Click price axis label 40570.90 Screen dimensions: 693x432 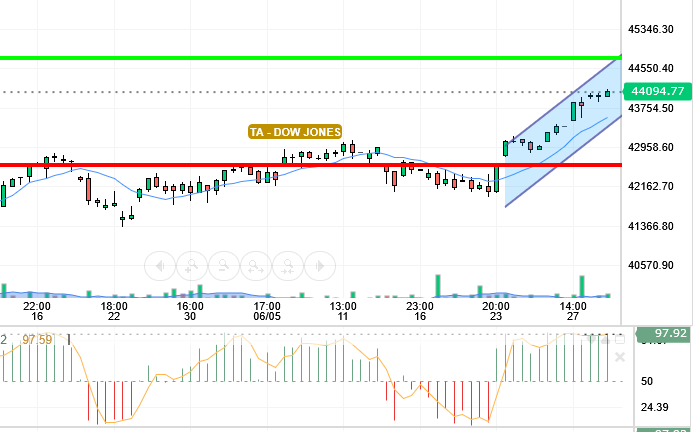pyautogui.click(x=651, y=265)
